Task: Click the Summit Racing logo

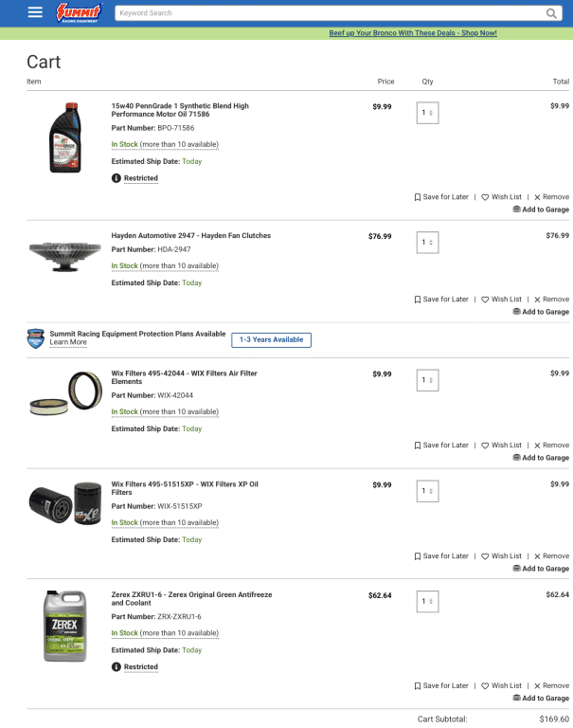Action: 79,12
